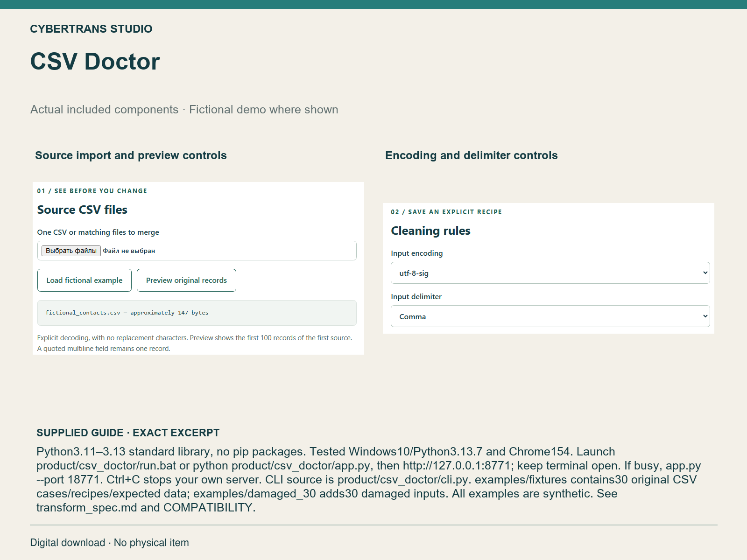Click Load fictional example button

point(85,280)
